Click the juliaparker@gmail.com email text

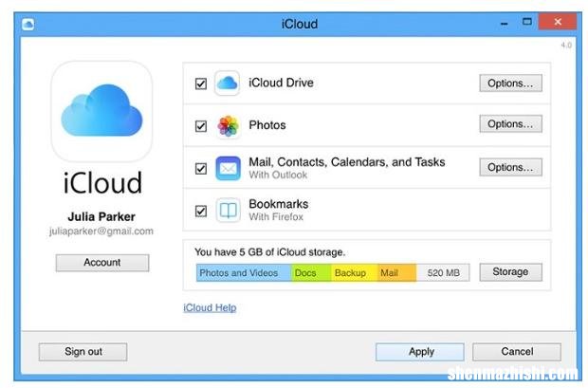pos(101,231)
